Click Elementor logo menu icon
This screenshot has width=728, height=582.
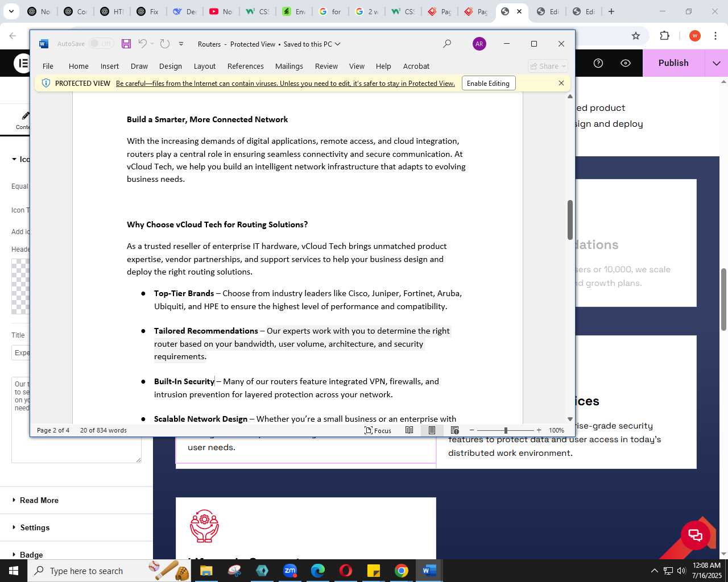point(22,63)
